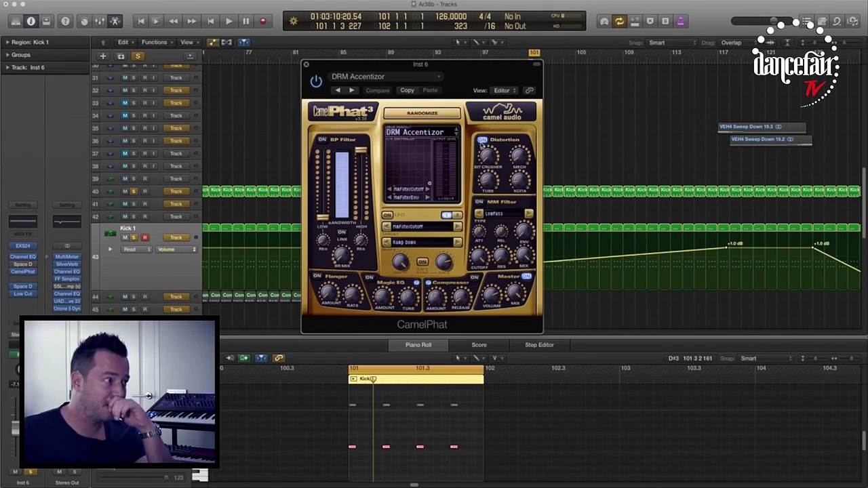Viewport: 868px width, 488px height.
Task: Click the LCD display settings sun icon
Action: pyautogui.click(x=293, y=21)
